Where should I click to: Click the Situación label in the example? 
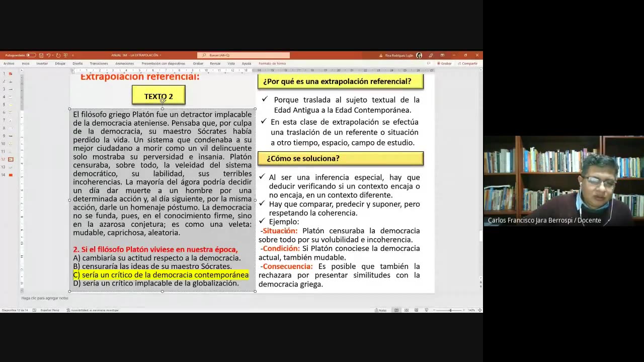point(280,231)
